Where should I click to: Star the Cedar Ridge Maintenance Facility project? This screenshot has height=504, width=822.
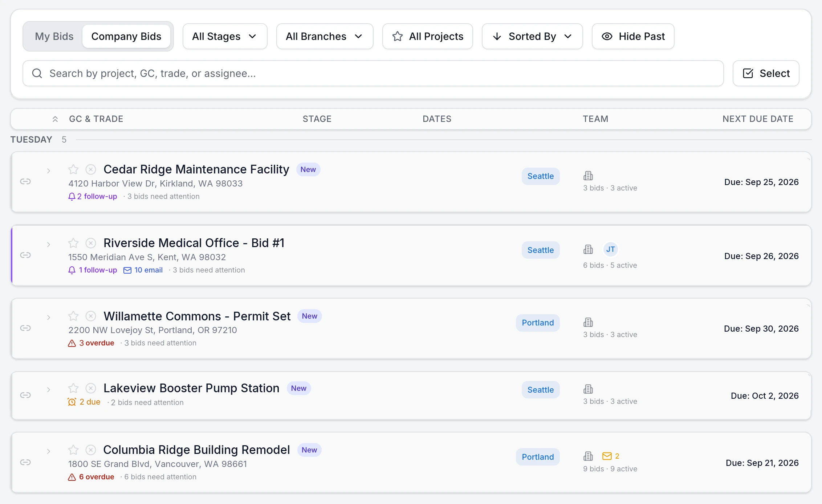click(73, 169)
